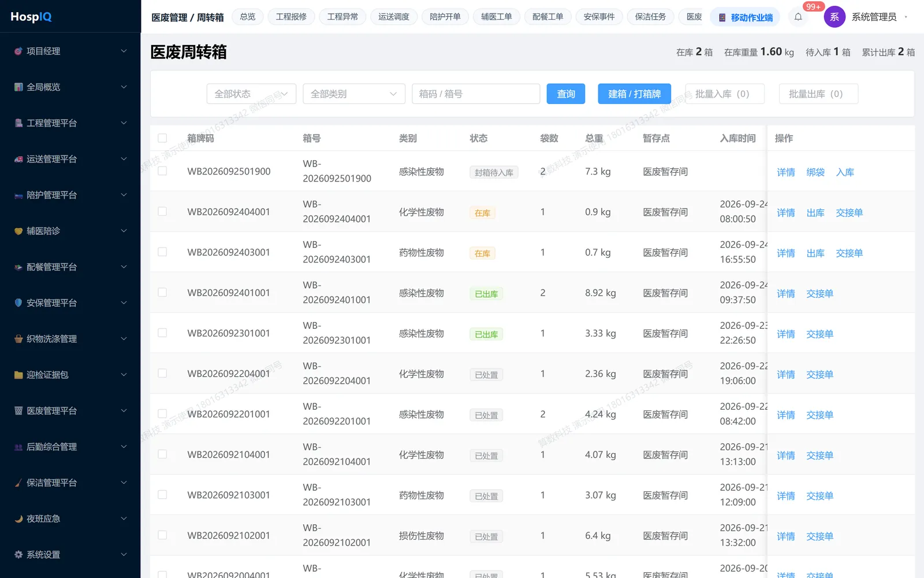Open the 全部类别 category dropdown
This screenshot has width=924, height=578.
(x=354, y=94)
